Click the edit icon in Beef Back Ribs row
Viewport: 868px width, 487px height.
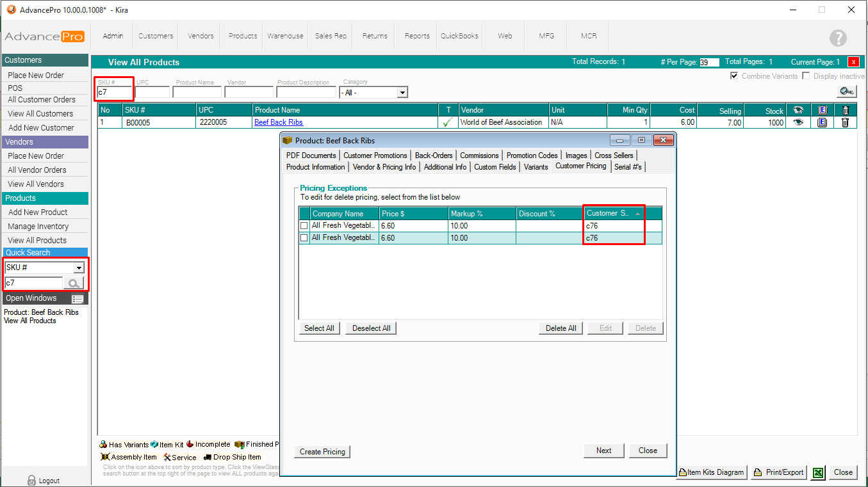pyautogui.click(x=823, y=122)
